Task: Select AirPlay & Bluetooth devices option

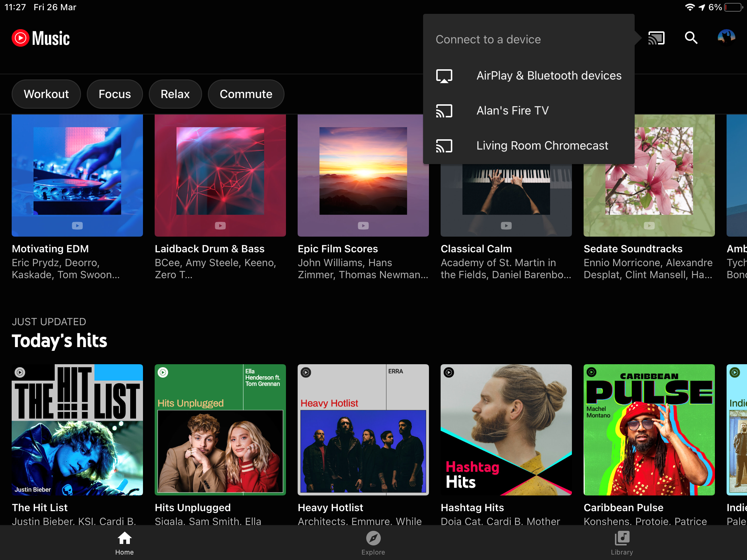Action: (549, 75)
